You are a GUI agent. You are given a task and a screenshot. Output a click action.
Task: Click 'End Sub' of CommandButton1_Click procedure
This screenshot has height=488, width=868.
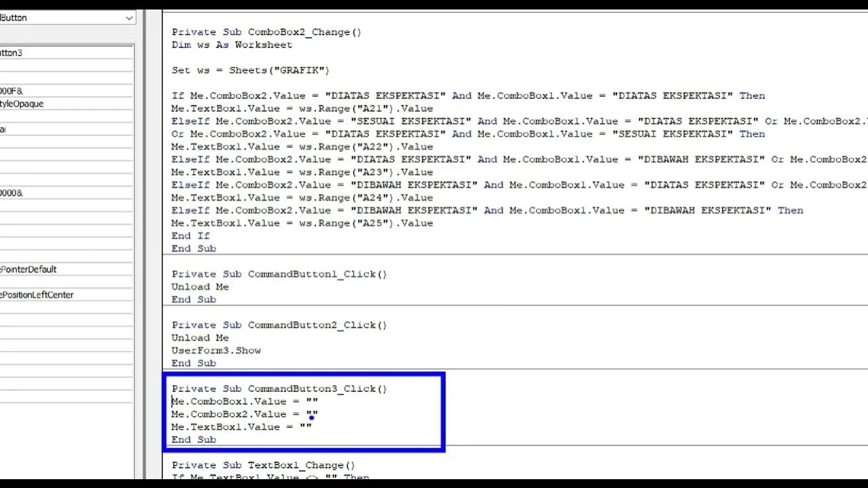(194, 300)
